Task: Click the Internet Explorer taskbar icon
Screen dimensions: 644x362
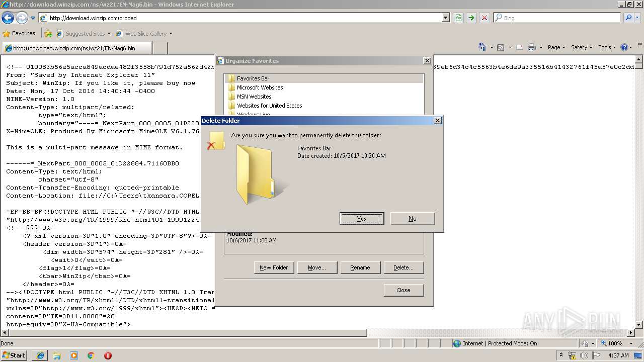Action: (40, 355)
